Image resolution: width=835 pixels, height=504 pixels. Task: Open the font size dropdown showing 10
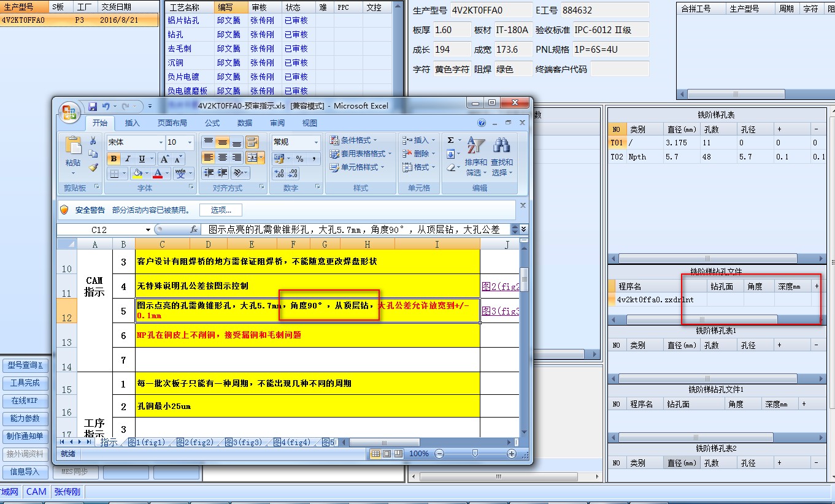190,142
